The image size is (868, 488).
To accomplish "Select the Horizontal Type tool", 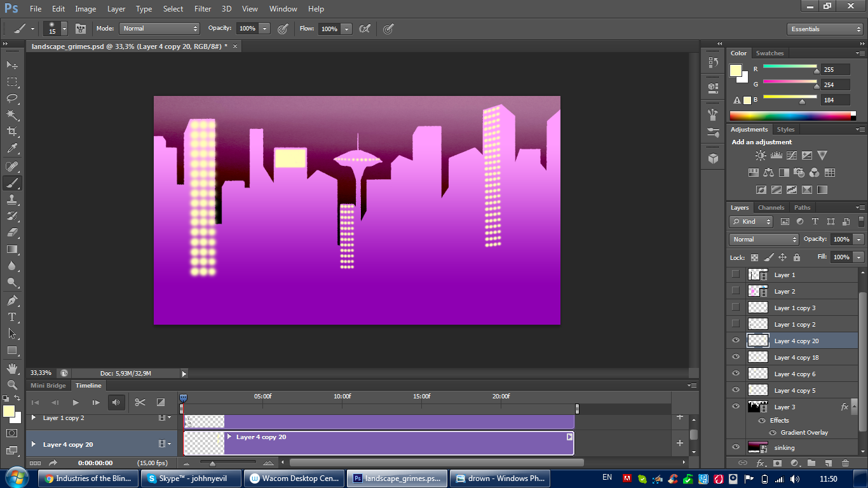I will pyautogui.click(x=12, y=316).
